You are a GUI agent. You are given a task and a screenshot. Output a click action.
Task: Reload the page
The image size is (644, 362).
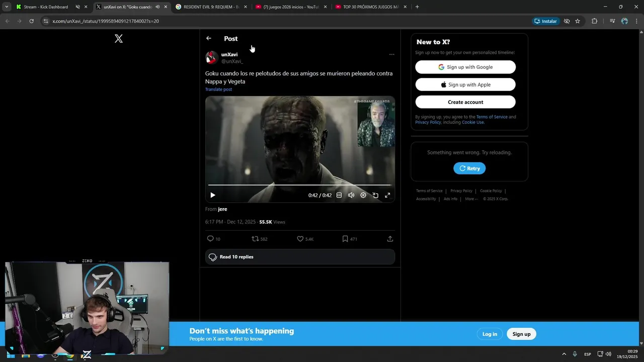(x=31, y=21)
